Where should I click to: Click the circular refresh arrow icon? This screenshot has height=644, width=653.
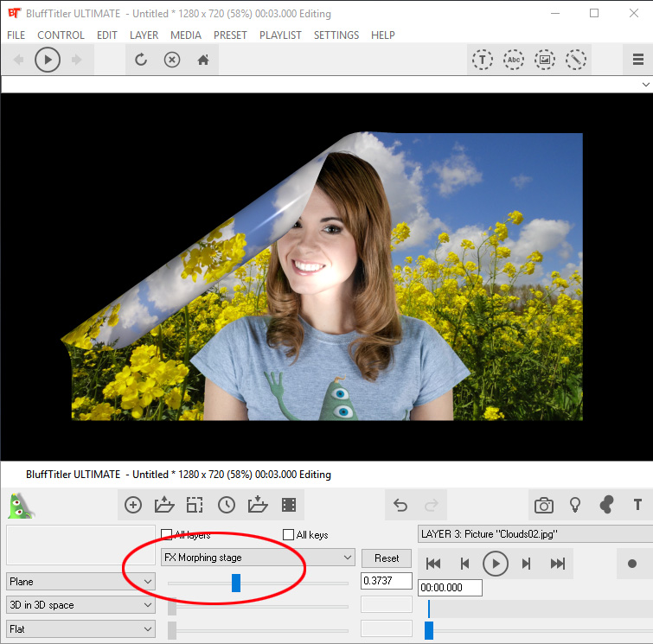141,60
